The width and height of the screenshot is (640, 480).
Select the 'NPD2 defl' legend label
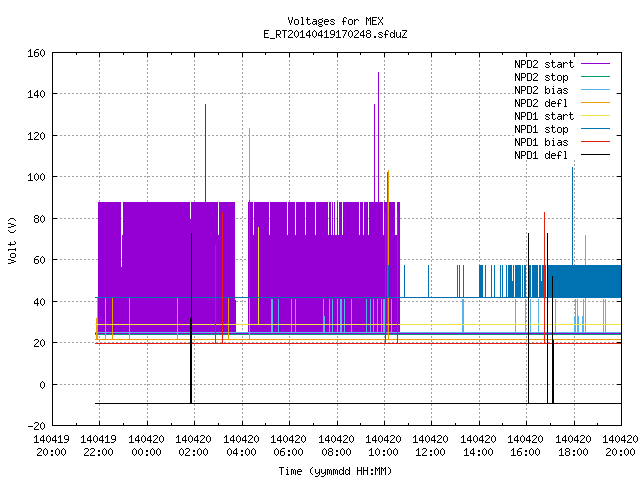pos(541,103)
